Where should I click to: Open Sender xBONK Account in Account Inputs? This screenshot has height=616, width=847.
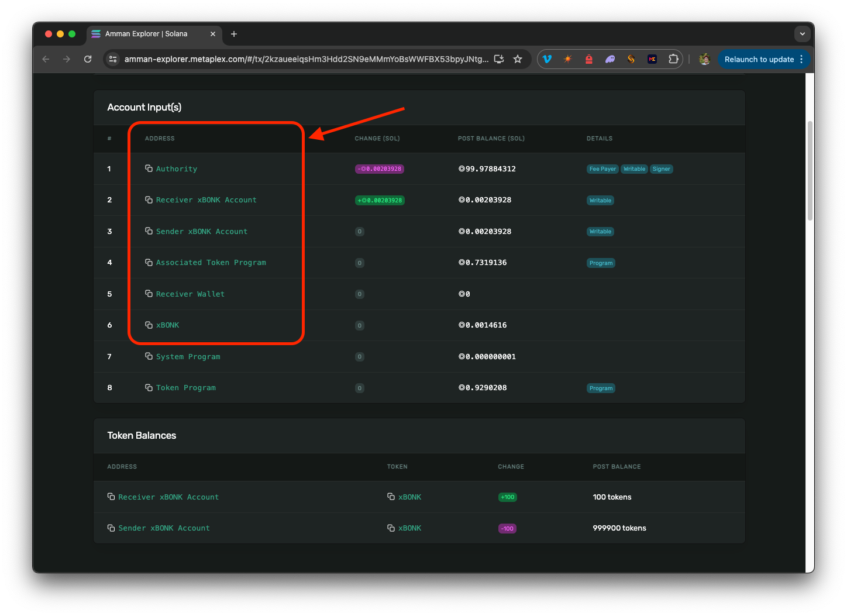point(201,232)
